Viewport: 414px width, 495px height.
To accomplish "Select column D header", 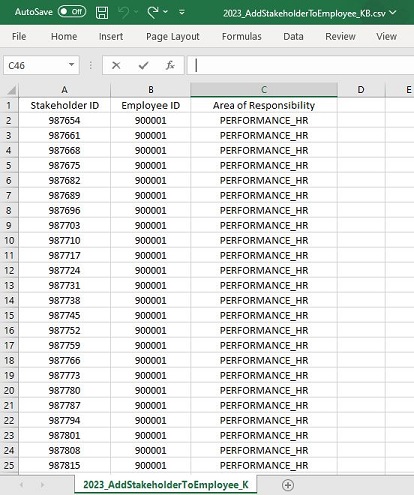I will tap(361, 90).
